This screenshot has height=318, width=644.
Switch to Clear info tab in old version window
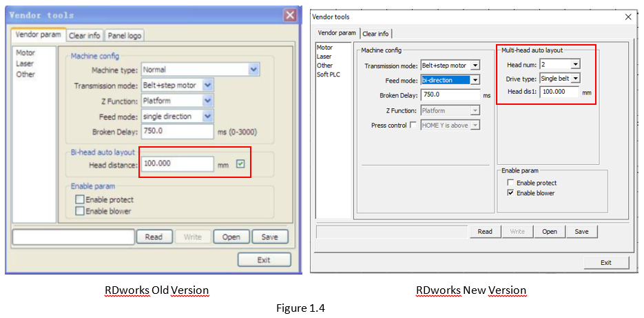[84, 36]
